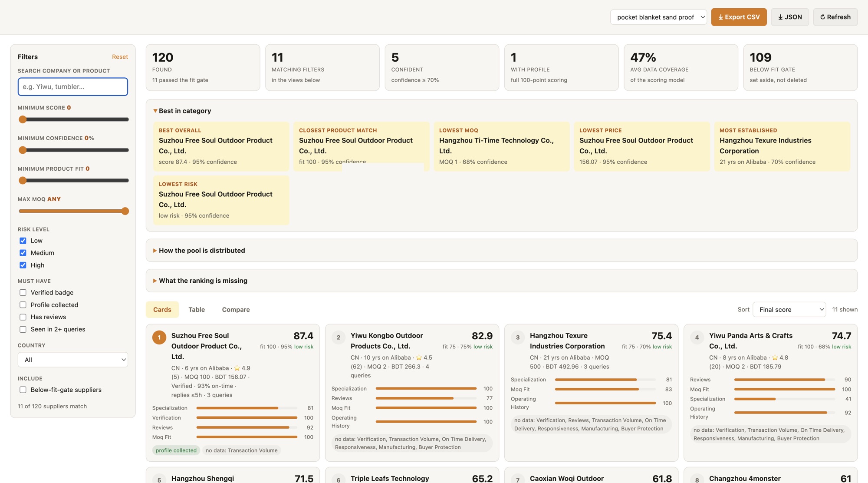Open Hangzhou Texure Industries Corporation card title
The height and width of the screenshot is (483, 868).
(x=567, y=341)
